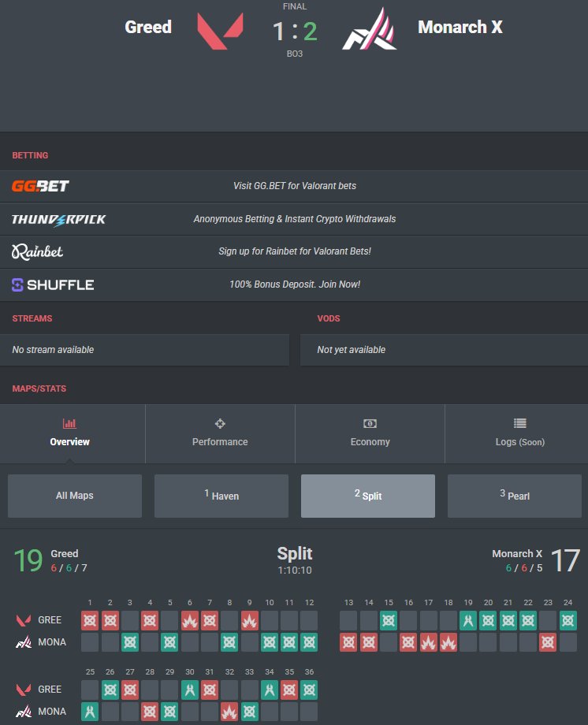This screenshot has width=588, height=725.
Task: Click the BO3 series format label
Action: (x=295, y=54)
